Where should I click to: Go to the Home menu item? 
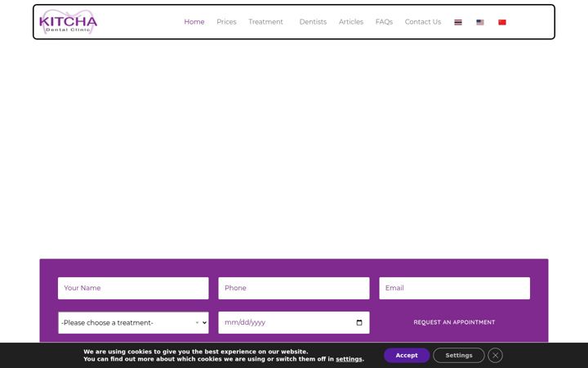(194, 22)
